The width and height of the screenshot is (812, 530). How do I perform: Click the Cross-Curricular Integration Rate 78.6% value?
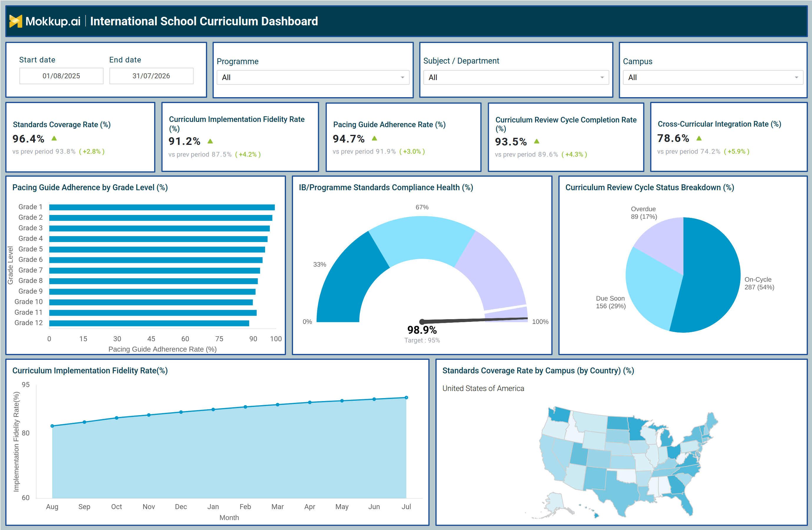673,138
